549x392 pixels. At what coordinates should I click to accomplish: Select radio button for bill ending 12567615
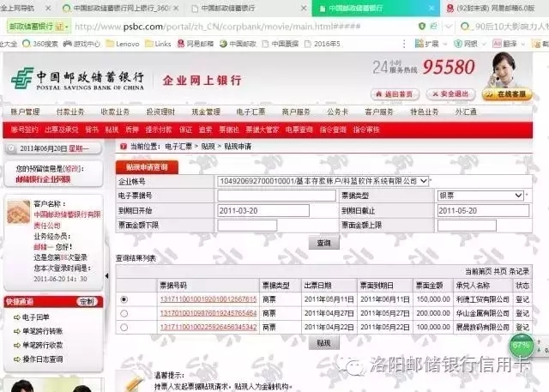[x=124, y=299]
